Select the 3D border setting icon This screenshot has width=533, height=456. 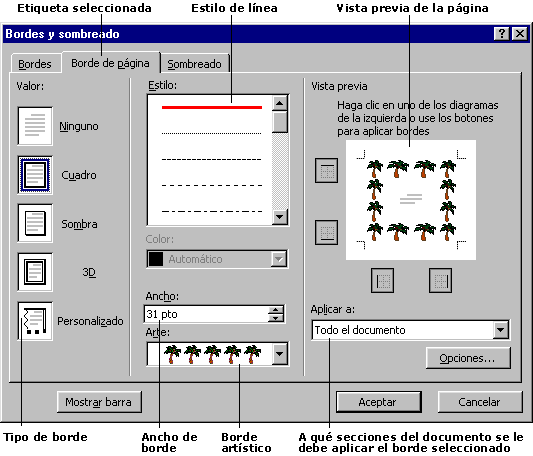(35, 272)
